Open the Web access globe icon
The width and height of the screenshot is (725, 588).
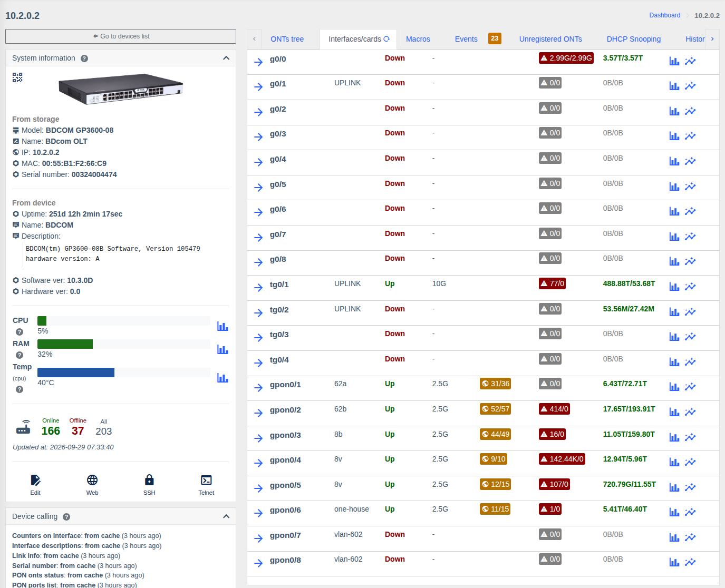(x=92, y=480)
